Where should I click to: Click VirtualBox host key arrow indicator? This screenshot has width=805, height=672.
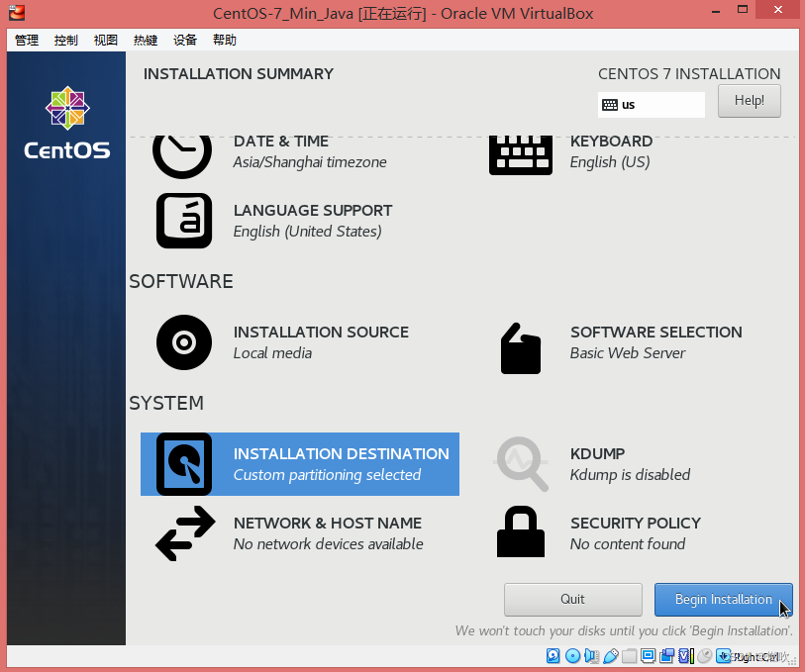click(x=724, y=655)
